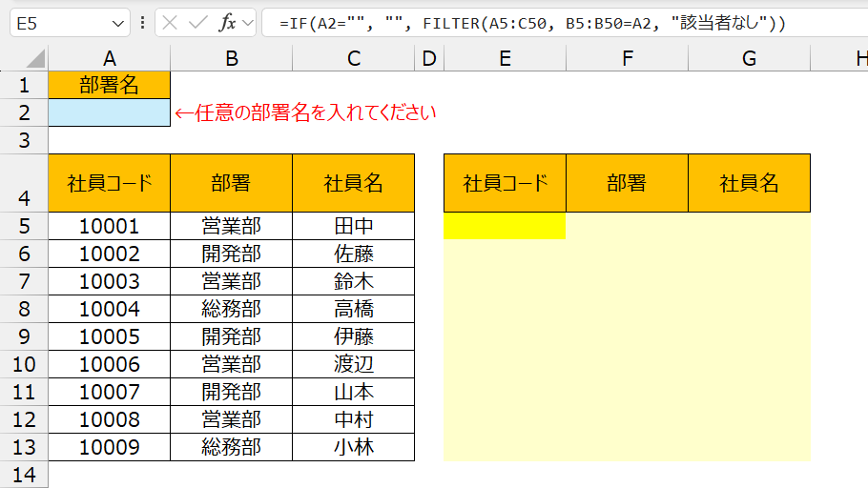
Task: Click the name box resize dots handle
Action: (x=143, y=23)
